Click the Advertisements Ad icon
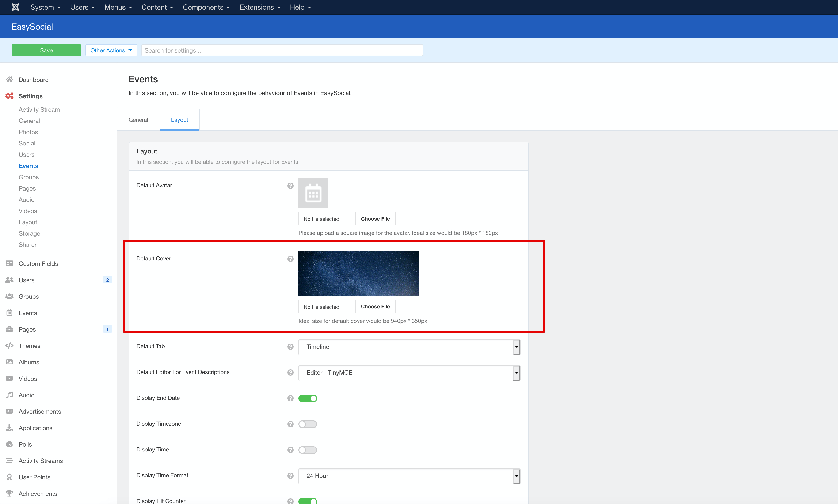The width and height of the screenshot is (838, 504). click(10, 411)
